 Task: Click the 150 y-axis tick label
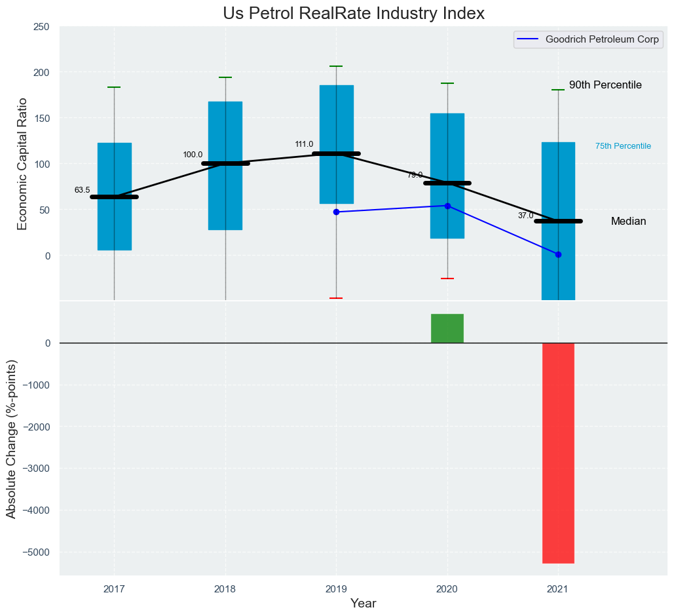tap(43, 119)
